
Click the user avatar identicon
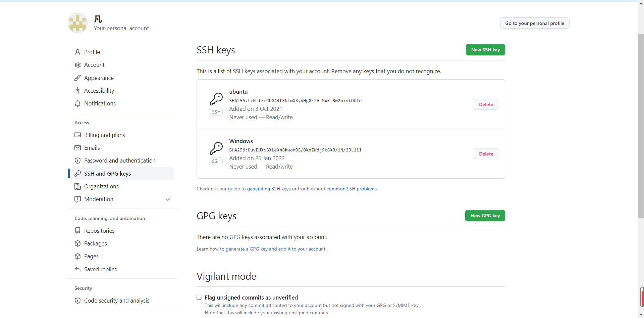[x=78, y=23]
